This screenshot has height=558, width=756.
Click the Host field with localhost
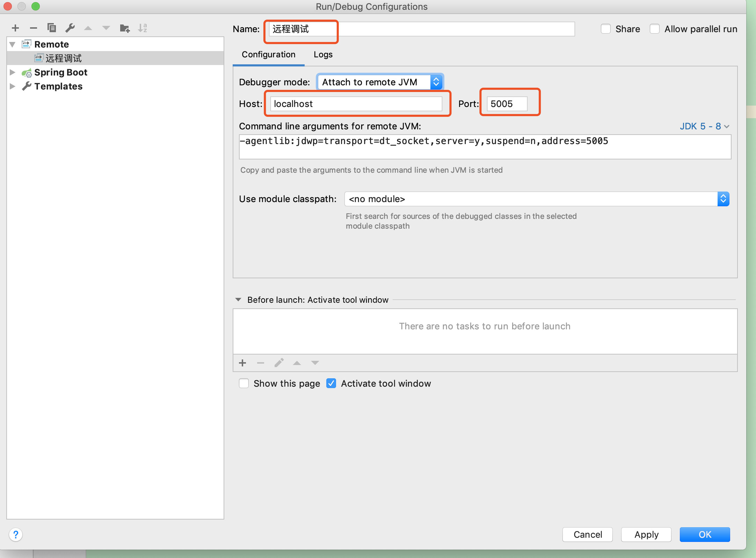pyautogui.click(x=356, y=104)
